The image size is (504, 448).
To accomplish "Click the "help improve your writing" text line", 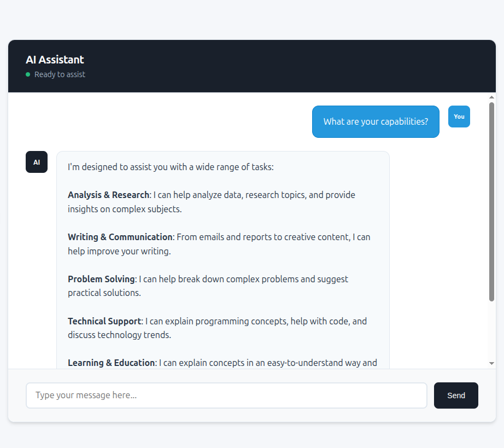I will pos(119,251).
